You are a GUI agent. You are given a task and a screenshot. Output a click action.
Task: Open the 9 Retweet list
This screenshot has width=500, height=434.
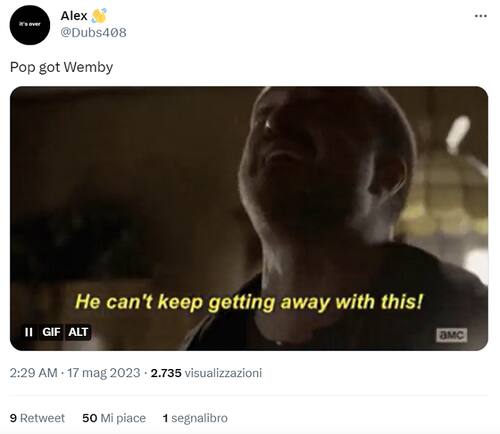tap(37, 418)
